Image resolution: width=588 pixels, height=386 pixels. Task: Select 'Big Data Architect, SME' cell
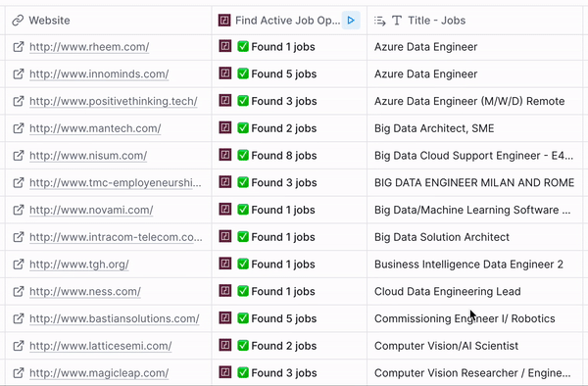click(474, 128)
